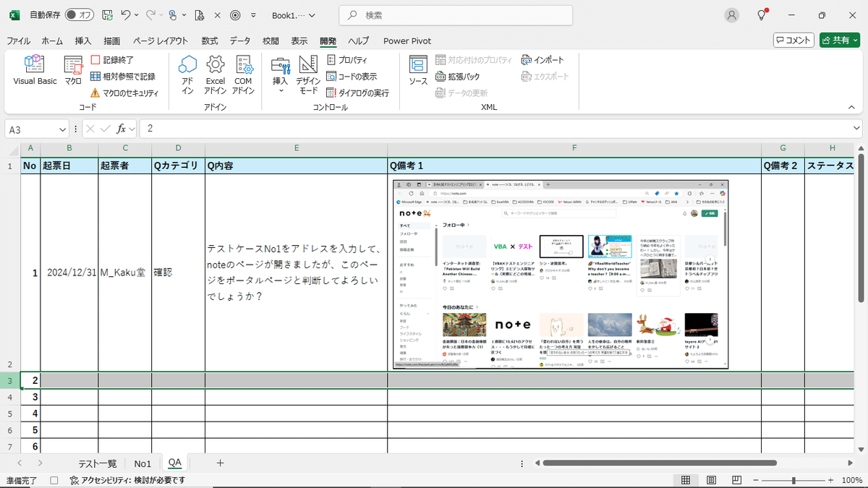The image size is (868, 488).
Task: Switch to the Power Pivot tab
Action: 407,41
